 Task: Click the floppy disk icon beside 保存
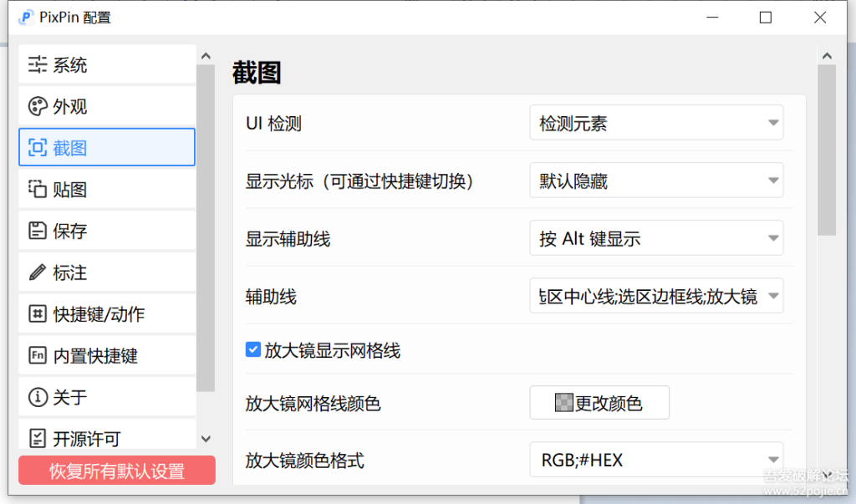pos(38,232)
